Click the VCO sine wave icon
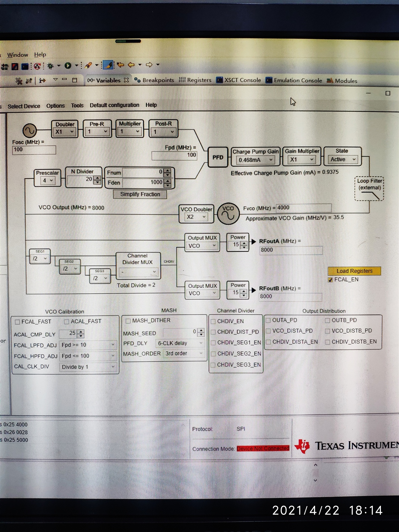 click(x=228, y=213)
